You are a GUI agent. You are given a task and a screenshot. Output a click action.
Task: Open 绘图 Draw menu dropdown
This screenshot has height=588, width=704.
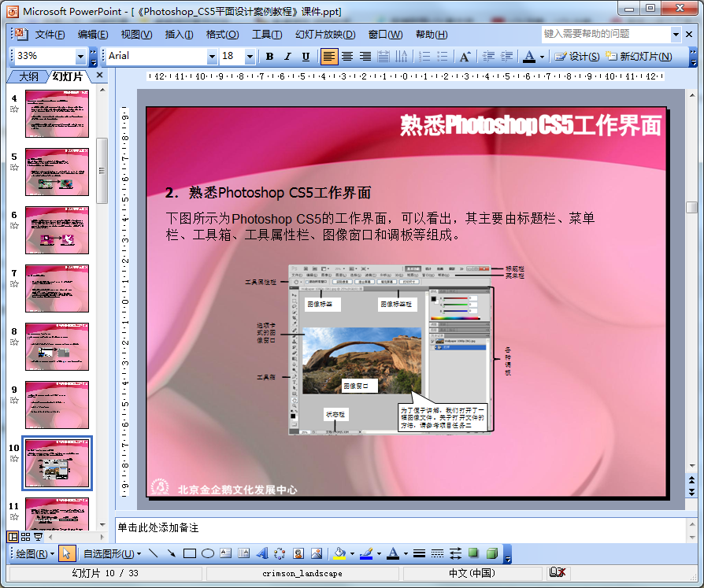[35, 554]
